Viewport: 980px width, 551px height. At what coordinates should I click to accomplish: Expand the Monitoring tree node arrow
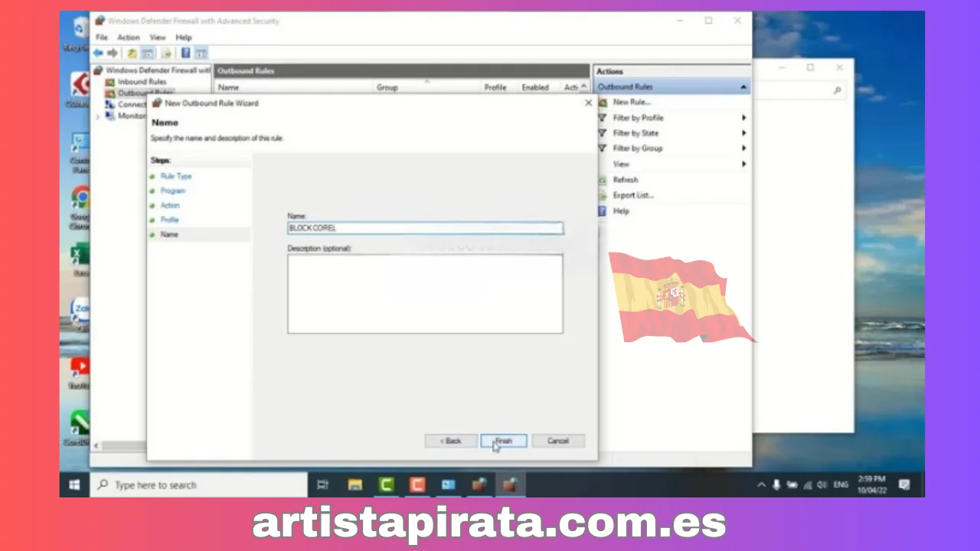pos(98,116)
